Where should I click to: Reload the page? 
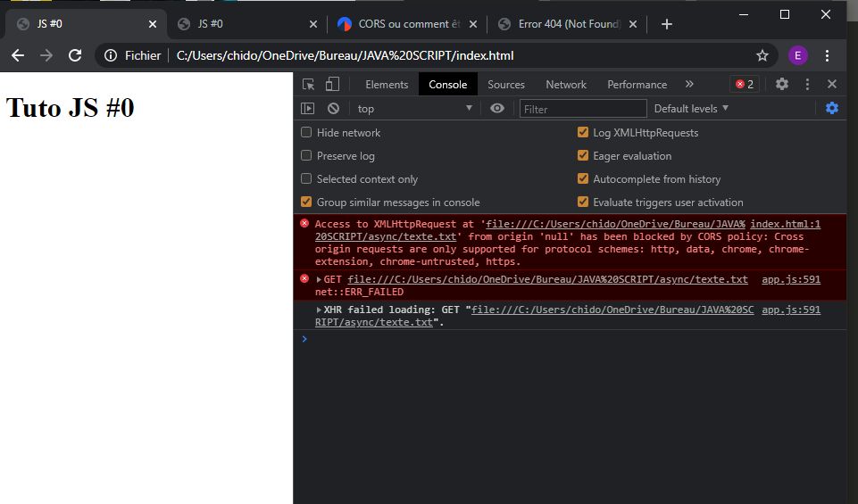(75, 55)
